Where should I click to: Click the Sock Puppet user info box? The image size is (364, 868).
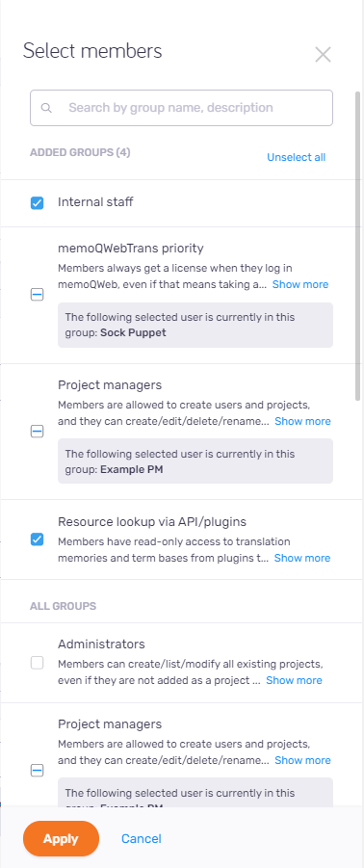point(195,325)
